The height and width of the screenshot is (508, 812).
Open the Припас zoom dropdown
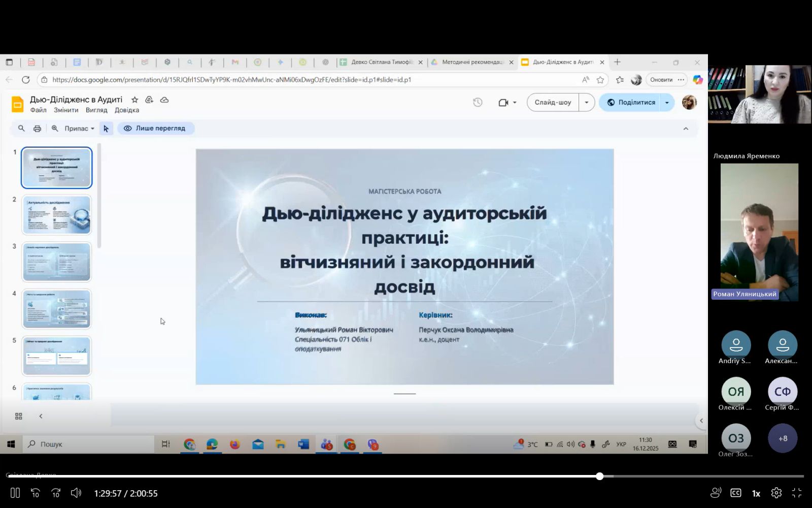tap(79, 129)
